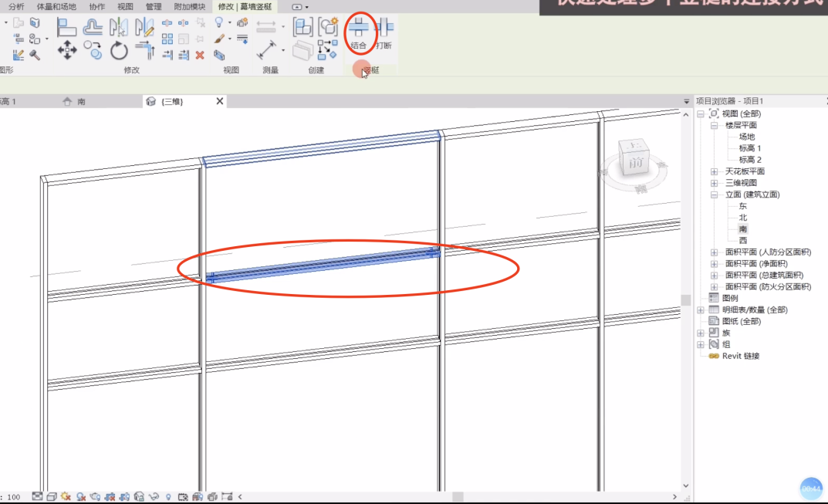Expand the 天花板平面 tree node
The image size is (828, 504).
715,171
